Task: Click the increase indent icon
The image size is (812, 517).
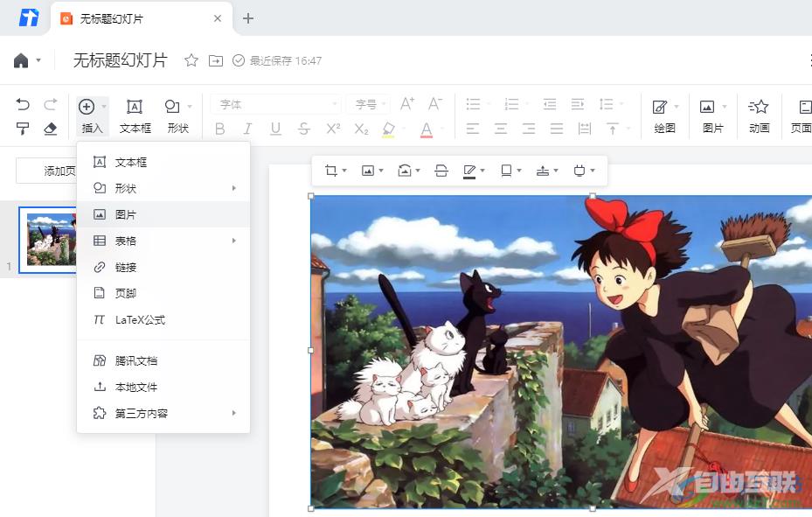Action: click(578, 104)
